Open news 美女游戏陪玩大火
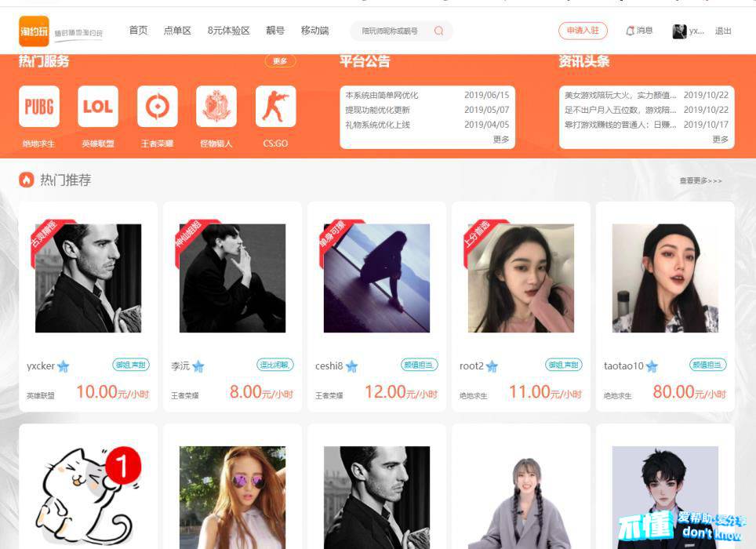Viewport: 756px width, 549px height. click(x=620, y=96)
